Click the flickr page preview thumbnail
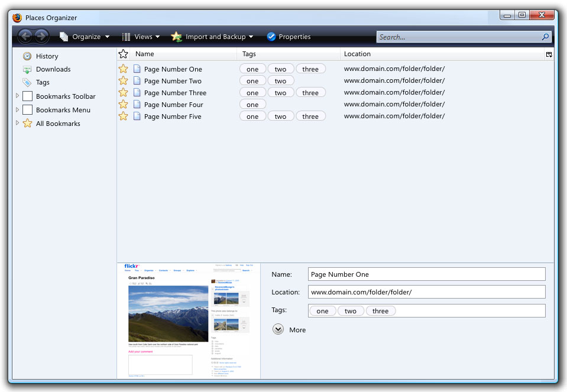The width and height of the screenshot is (567, 392). [189, 320]
